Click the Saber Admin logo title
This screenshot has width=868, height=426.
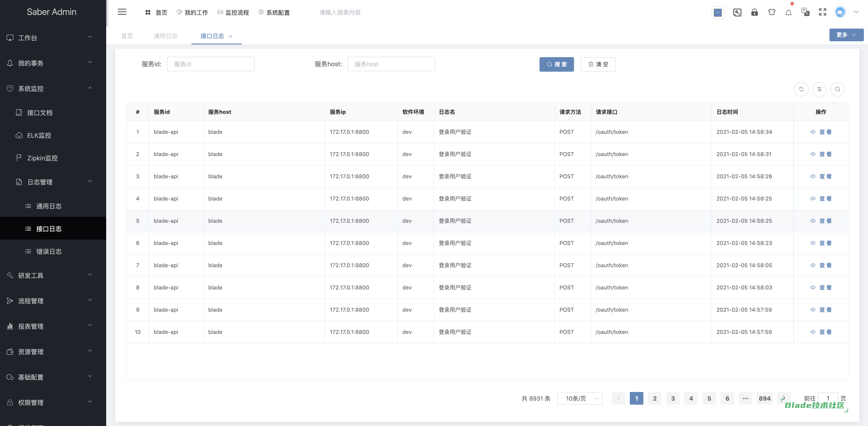pos(51,12)
